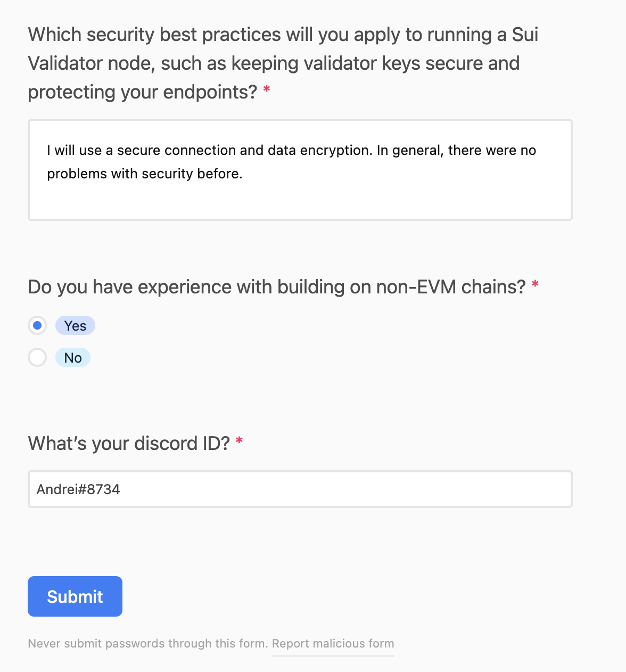This screenshot has width=626, height=672.
Task: Click the Yes option label pill
Action: pyautogui.click(x=75, y=326)
